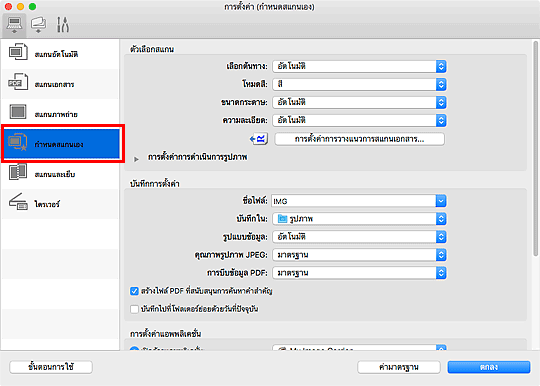Select the สแกนเอกสาร PDF document icon
This screenshot has width=540, height=386.
18,82
